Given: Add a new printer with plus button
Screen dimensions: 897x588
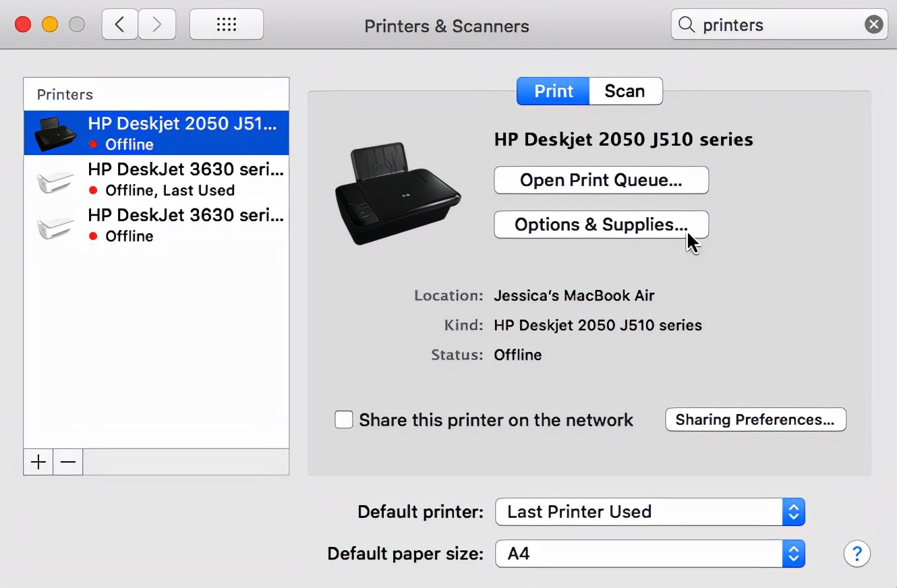Looking at the screenshot, I should [x=38, y=462].
